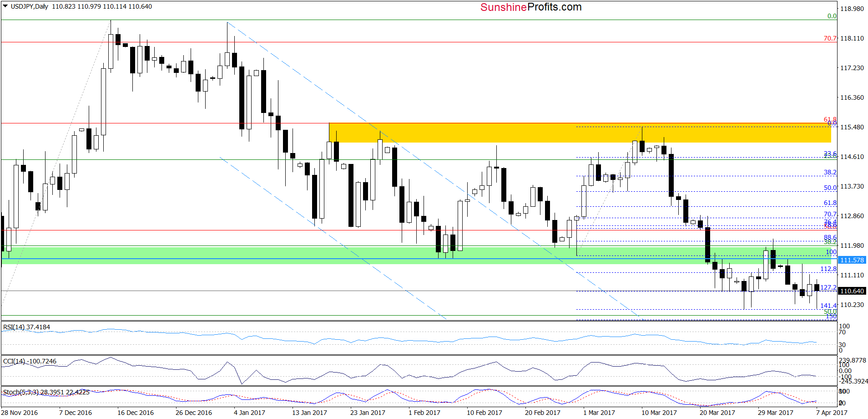Viewport: 868px width, 419px height.
Task: Click the 118.980 price axis label
Action: pos(852,9)
